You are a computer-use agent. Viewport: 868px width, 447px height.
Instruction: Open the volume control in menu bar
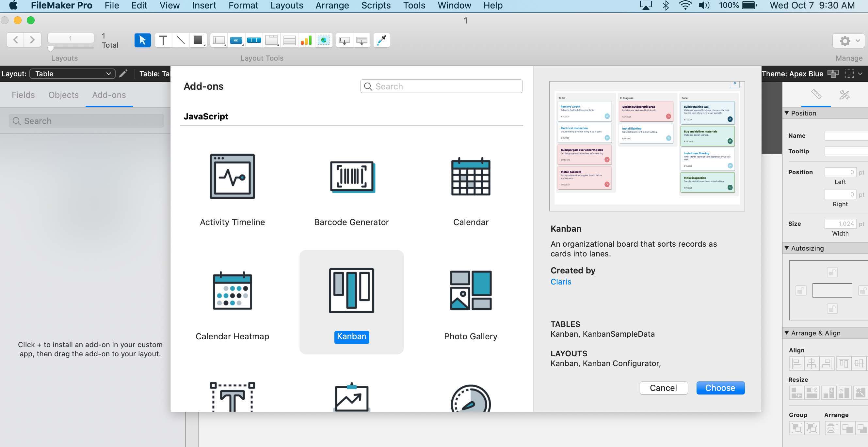(x=704, y=6)
